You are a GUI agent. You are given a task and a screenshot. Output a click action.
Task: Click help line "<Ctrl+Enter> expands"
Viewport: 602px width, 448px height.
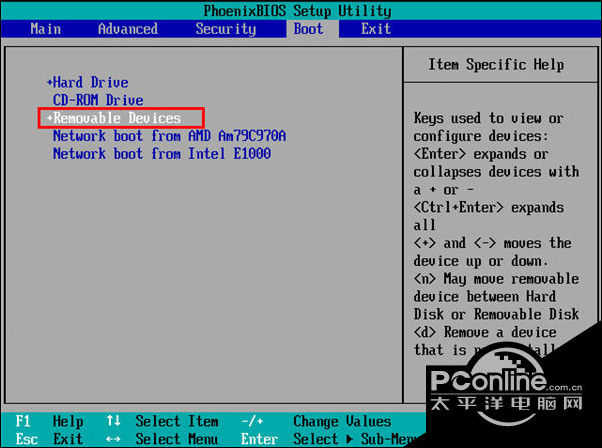click(x=489, y=208)
